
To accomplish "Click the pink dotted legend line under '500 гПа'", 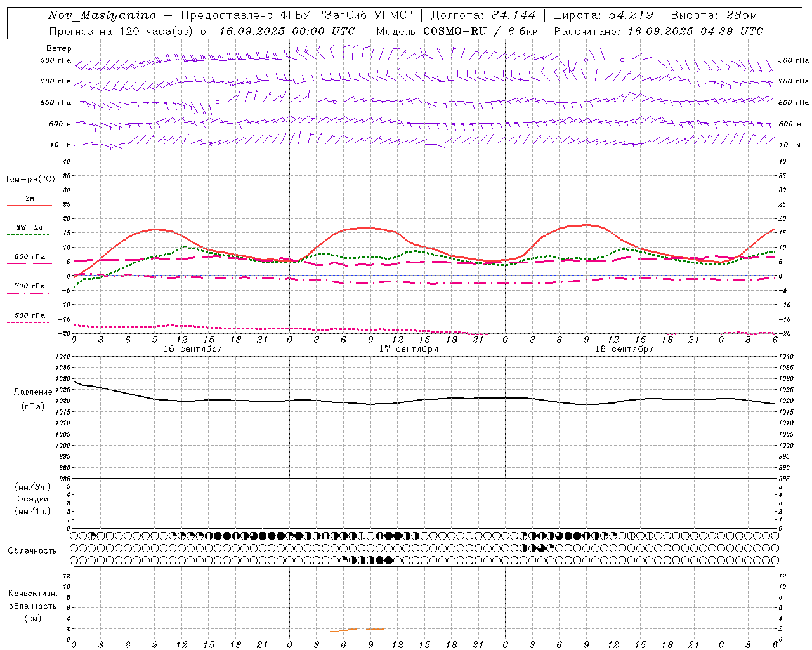I will click(28, 323).
